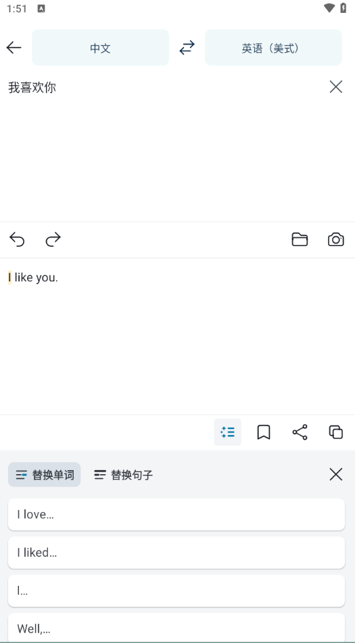Swap source and target languages

(187, 47)
